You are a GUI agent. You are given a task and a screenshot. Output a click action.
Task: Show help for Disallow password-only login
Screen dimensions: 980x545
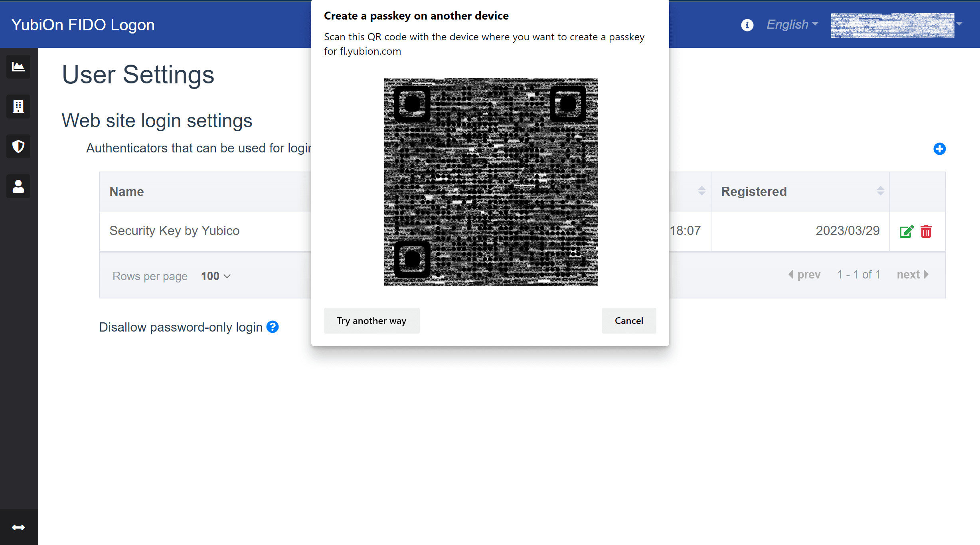pos(273,327)
